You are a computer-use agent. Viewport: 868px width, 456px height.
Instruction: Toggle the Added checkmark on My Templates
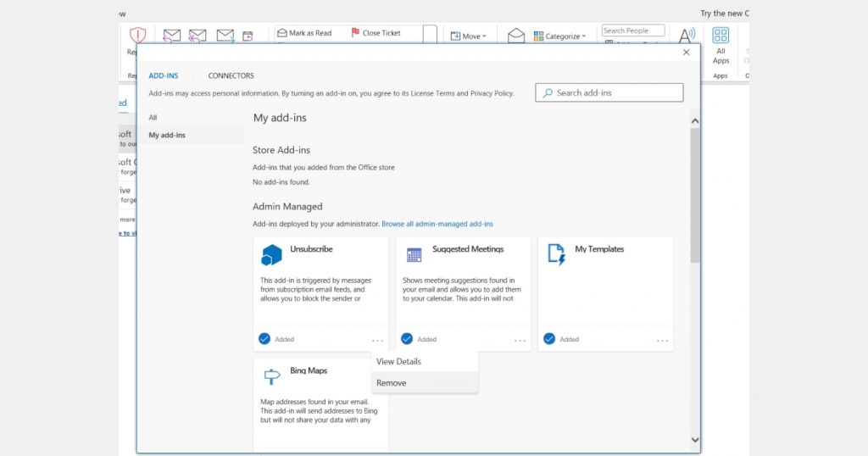[x=549, y=339]
